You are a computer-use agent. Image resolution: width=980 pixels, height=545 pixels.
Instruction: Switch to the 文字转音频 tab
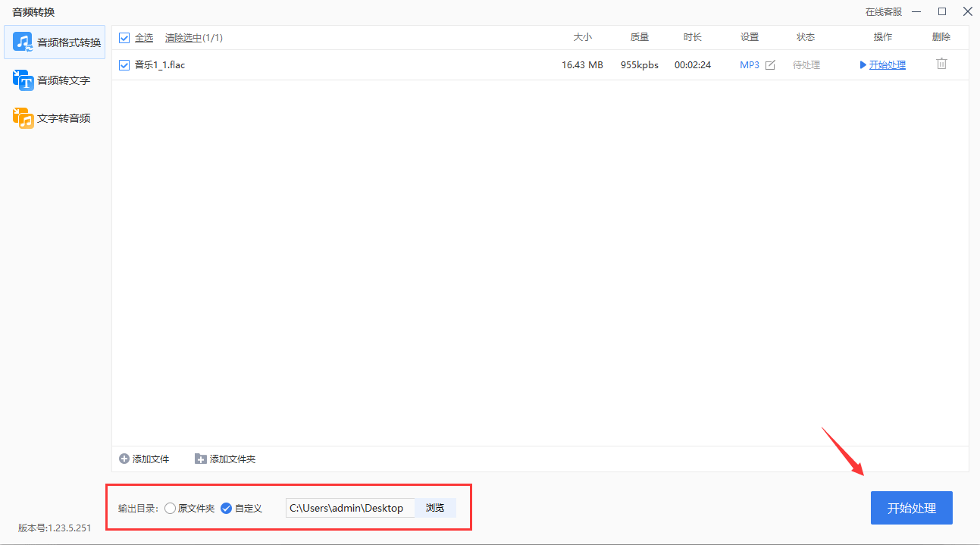point(55,117)
